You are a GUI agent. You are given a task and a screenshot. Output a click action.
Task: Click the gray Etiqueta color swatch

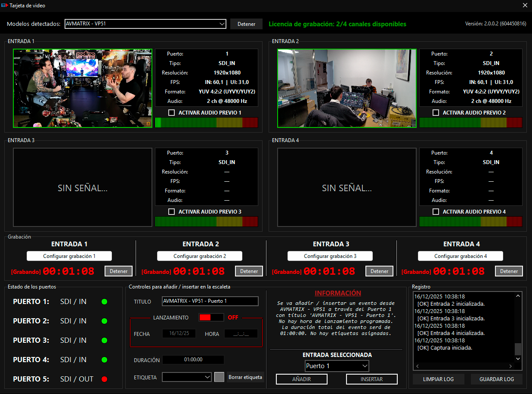[220, 377]
